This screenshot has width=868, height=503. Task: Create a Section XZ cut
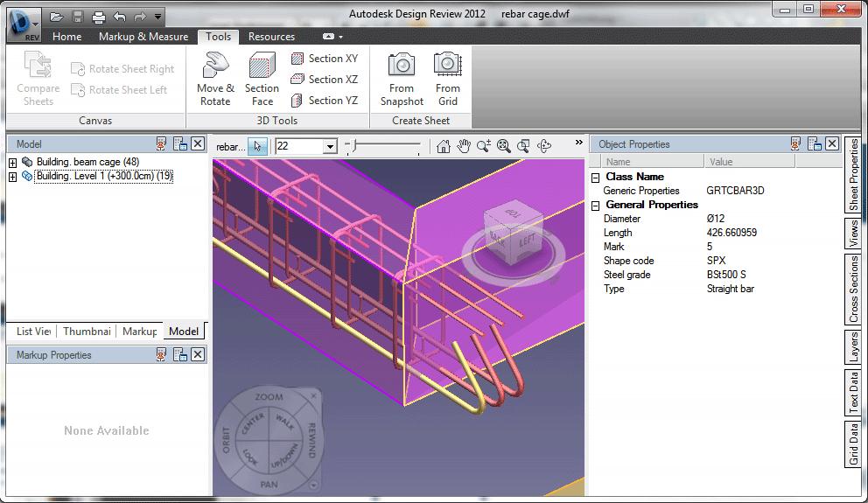325,79
